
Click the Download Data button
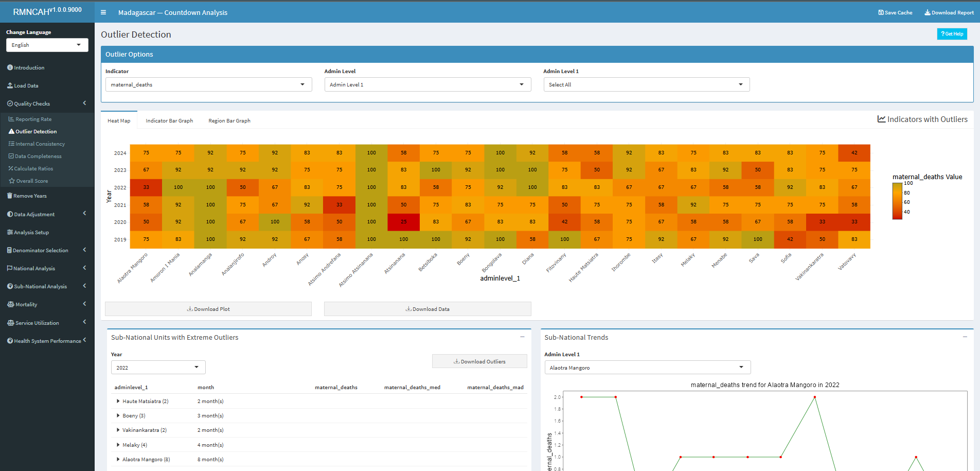point(427,309)
